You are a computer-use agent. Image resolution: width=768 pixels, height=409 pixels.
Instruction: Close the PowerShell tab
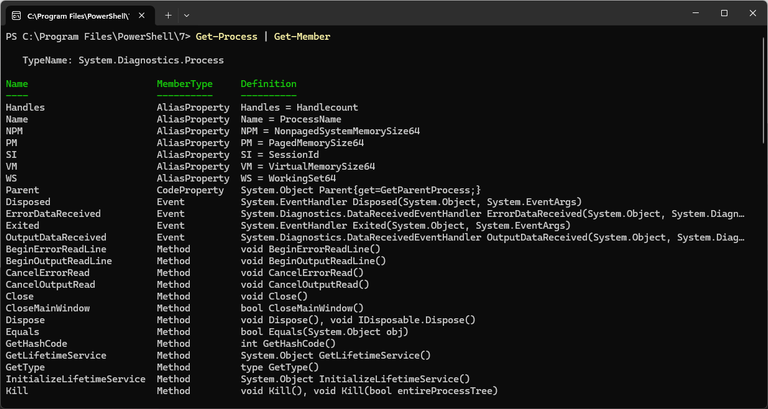point(142,16)
